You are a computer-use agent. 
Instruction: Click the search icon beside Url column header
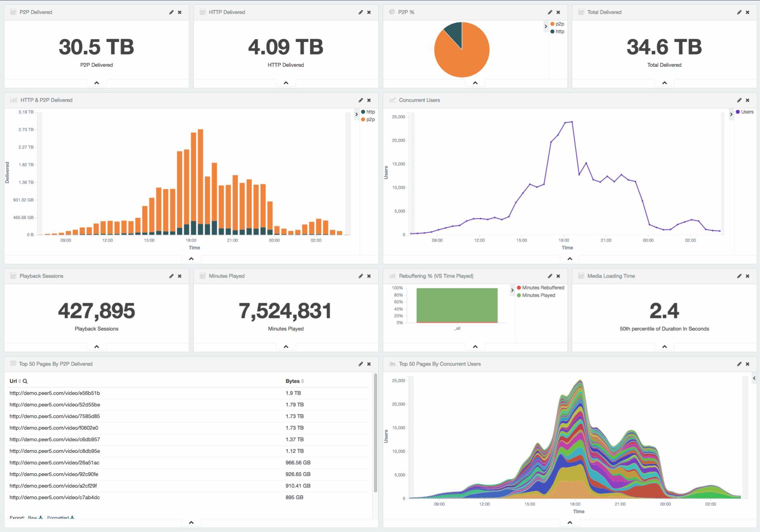25,382
